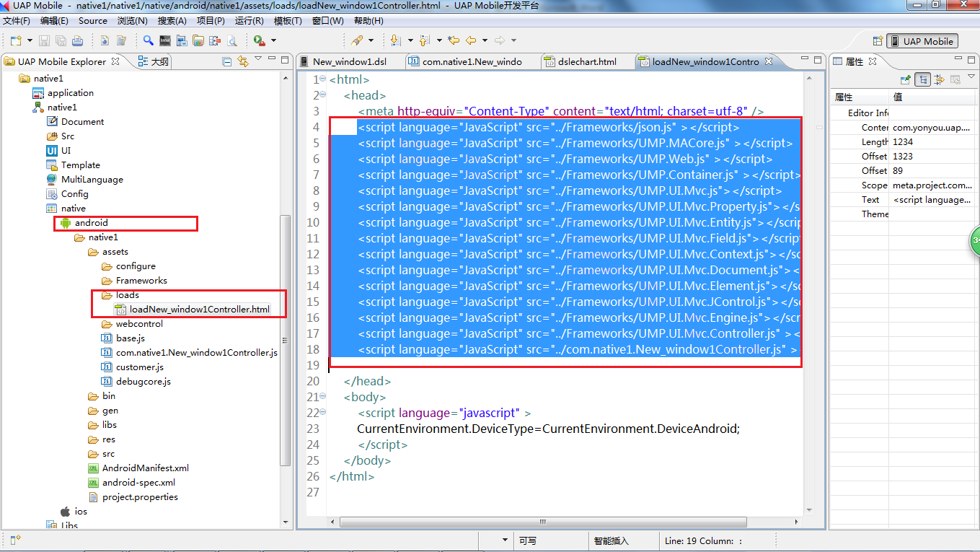The image size is (980, 552).
Task: Select the UAP Mobile perspective button
Action: click(922, 41)
